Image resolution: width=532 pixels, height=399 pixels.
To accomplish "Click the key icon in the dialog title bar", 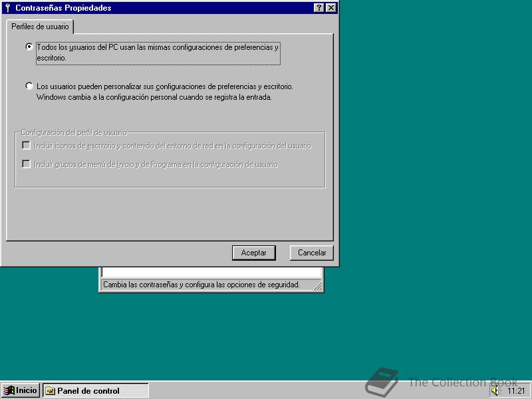I will click(x=8, y=8).
